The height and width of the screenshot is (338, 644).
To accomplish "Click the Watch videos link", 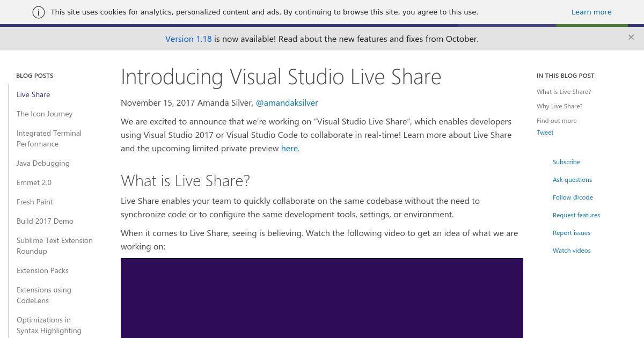I will [572, 251].
